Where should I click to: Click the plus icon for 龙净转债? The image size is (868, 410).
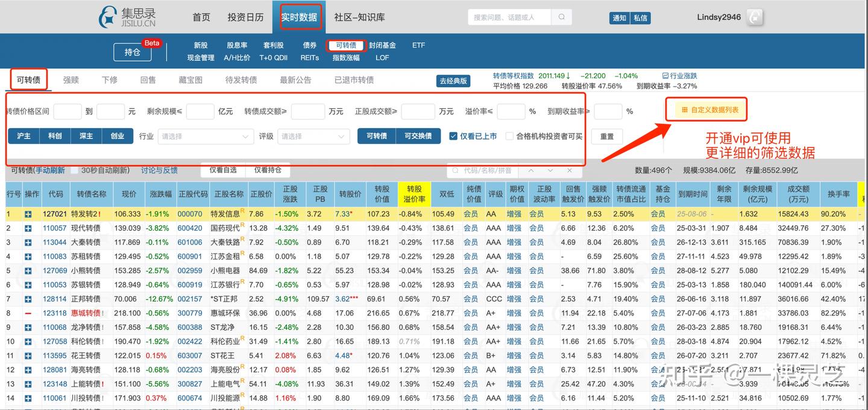pos(28,328)
